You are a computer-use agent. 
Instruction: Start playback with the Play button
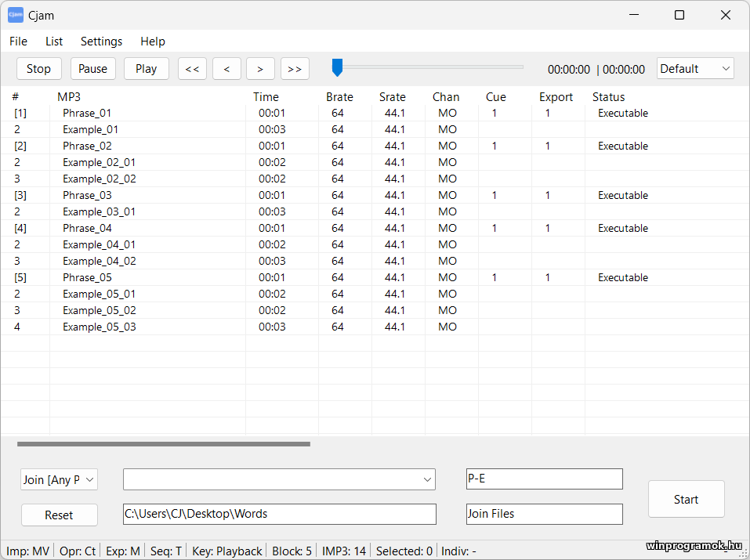pos(146,69)
